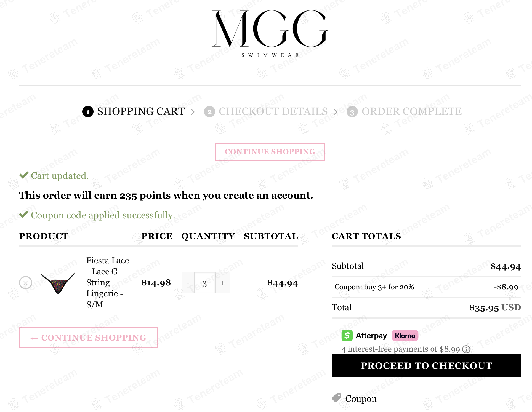The width and height of the screenshot is (532, 412).
Task: Go to the Checkout Details step
Action: 273,111
